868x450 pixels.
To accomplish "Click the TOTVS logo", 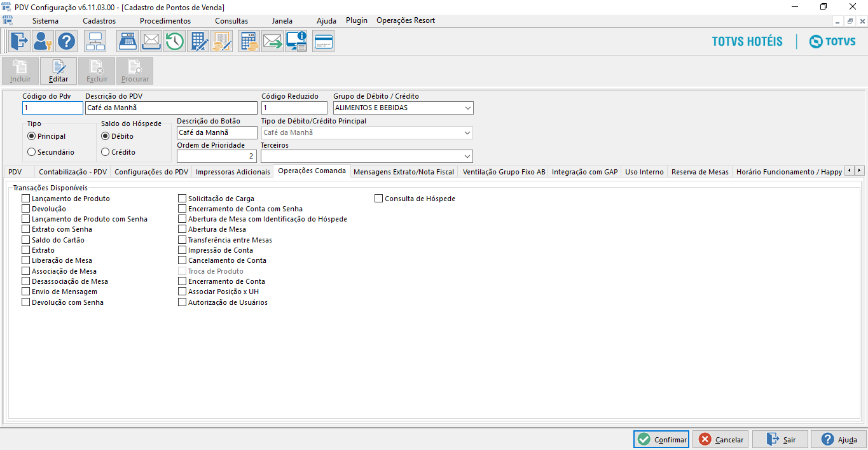I will click(832, 41).
